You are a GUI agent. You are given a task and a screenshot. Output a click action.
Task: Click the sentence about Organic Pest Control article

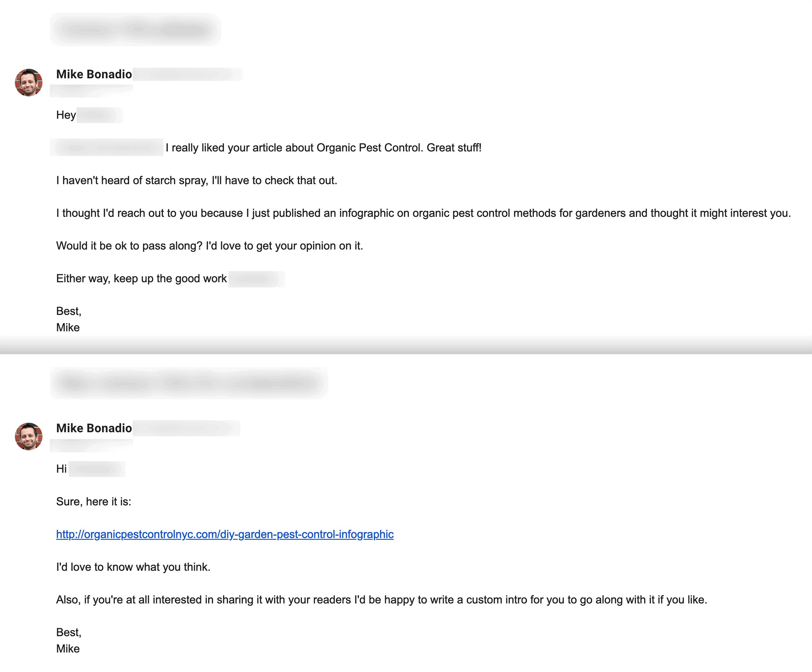(x=324, y=148)
